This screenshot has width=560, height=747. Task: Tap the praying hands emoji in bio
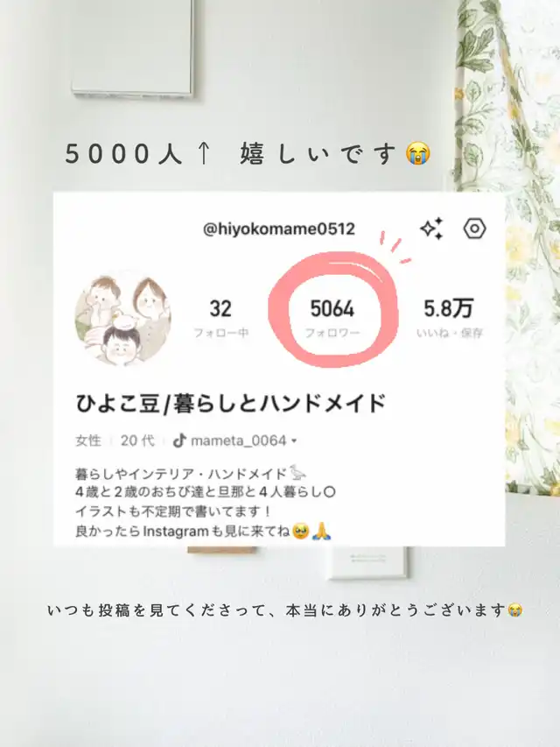(321, 531)
